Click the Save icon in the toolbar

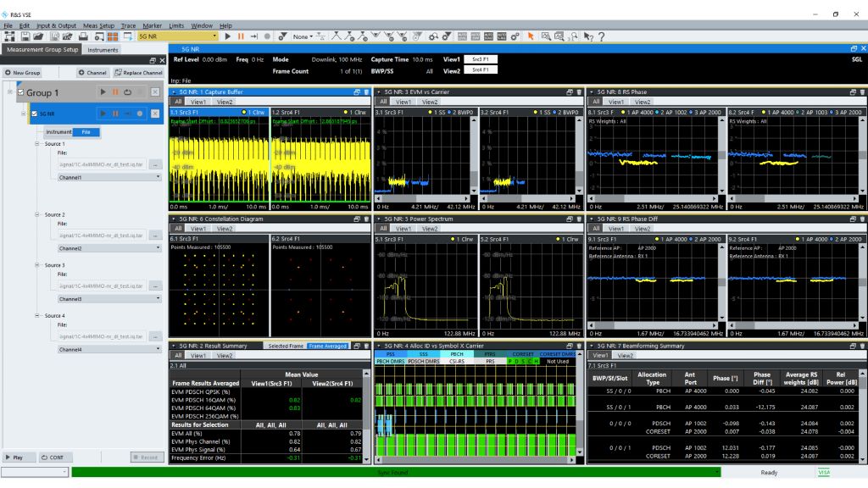click(x=25, y=36)
